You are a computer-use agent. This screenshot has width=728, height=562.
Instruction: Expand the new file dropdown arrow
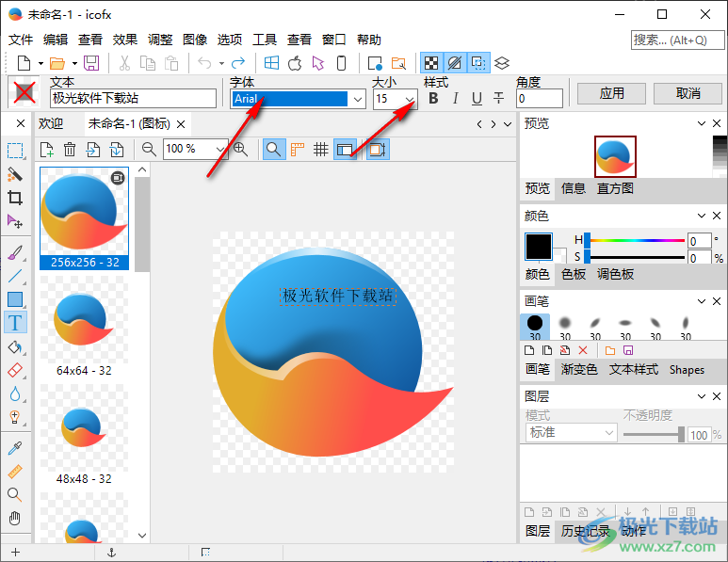40,64
